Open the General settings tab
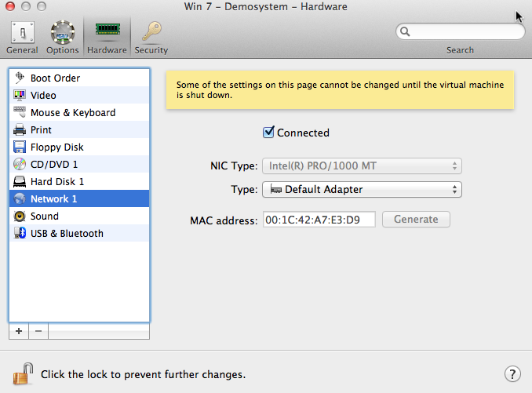The width and height of the screenshot is (532, 393). coord(22,37)
